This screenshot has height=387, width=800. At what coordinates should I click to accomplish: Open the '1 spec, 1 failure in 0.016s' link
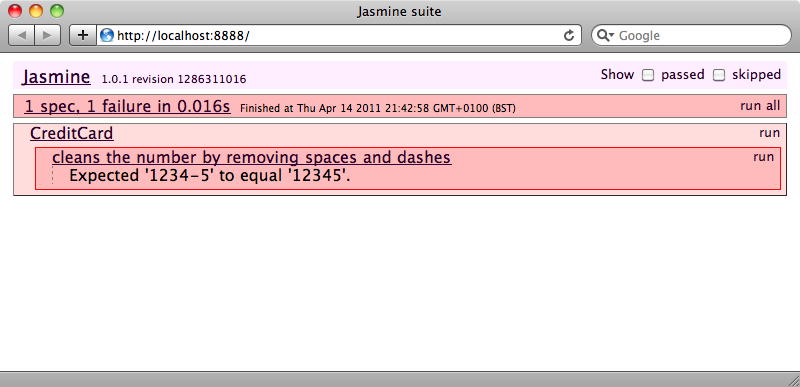click(x=127, y=107)
